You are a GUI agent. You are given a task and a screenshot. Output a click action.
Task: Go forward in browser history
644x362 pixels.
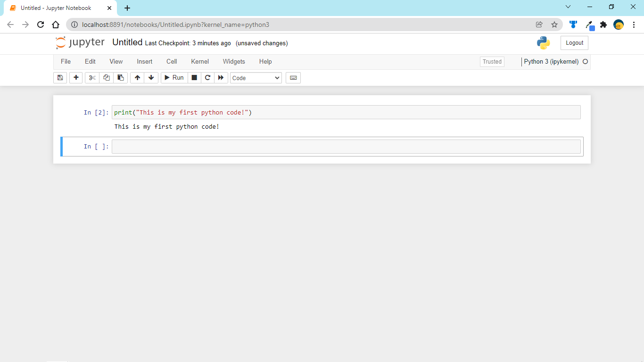[25, 25]
